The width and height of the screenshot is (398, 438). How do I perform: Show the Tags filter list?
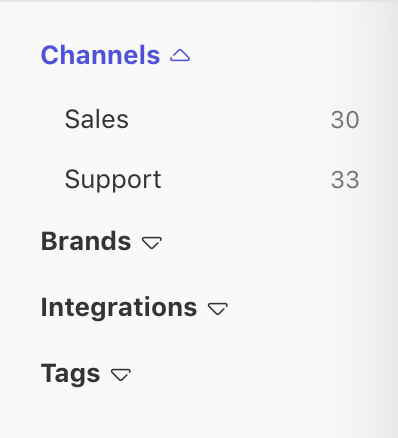tap(86, 374)
